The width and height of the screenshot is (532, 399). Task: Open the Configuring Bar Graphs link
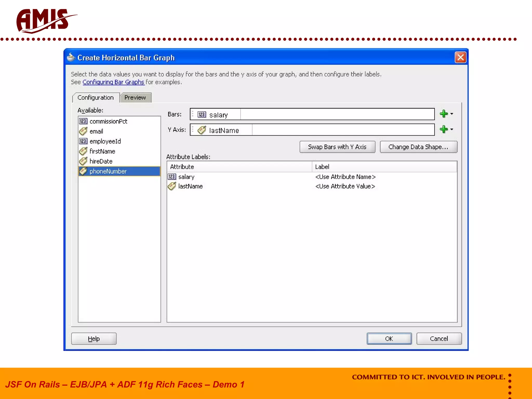113,82
